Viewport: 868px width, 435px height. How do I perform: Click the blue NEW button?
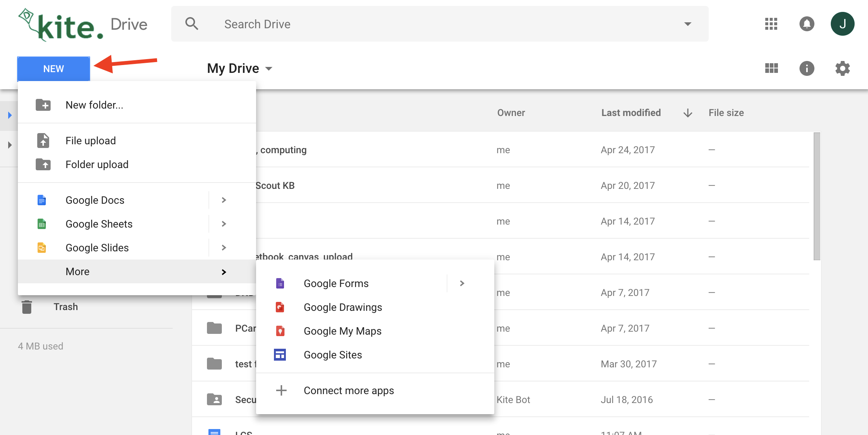(54, 69)
